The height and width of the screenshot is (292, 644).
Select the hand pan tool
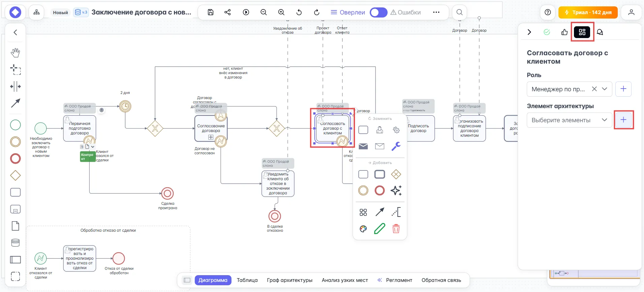click(x=15, y=53)
